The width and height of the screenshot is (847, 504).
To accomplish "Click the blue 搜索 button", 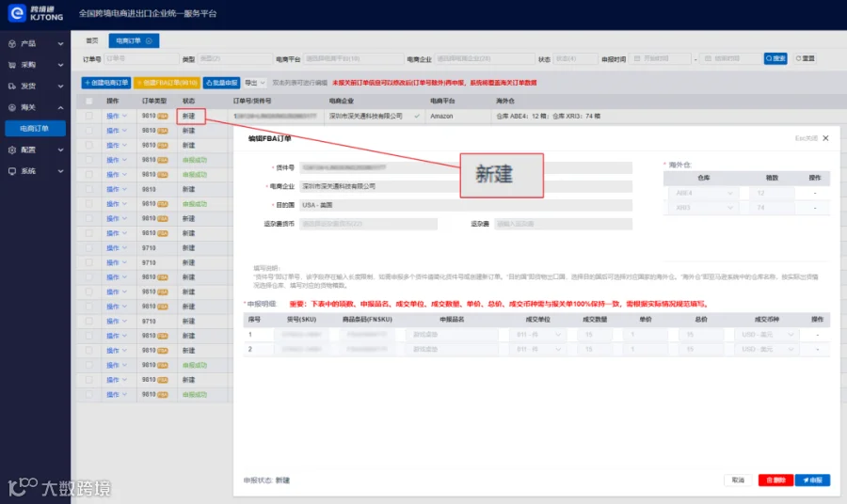I will click(775, 58).
